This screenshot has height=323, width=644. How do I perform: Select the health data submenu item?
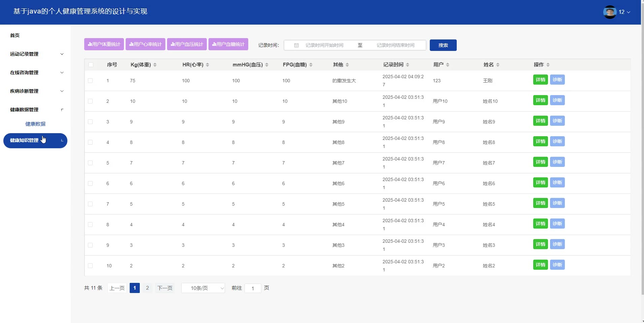(x=35, y=124)
